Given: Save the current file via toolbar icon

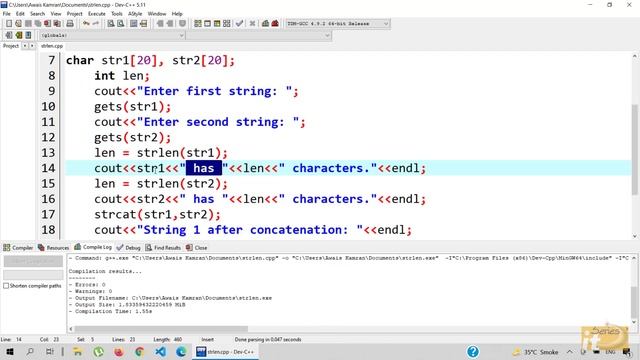Looking at the screenshot, I should [28, 24].
